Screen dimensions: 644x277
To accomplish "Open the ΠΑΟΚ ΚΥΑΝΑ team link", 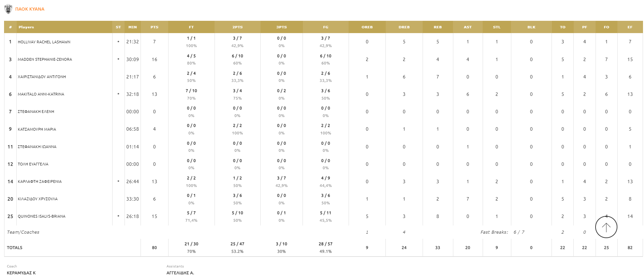I will point(30,9).
